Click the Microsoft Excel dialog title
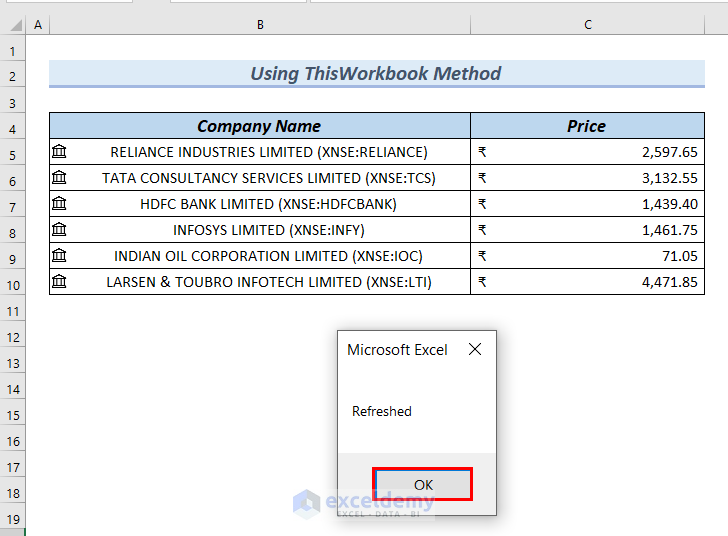Image resolution: width=728 pixels, height=536 pixels. 397,349
